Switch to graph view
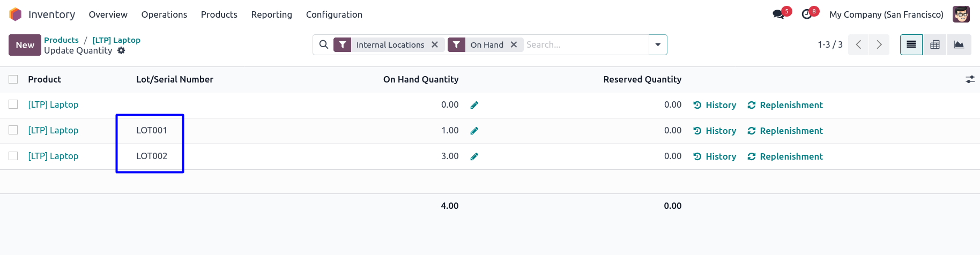980x255 pixels. pos(959,44)
